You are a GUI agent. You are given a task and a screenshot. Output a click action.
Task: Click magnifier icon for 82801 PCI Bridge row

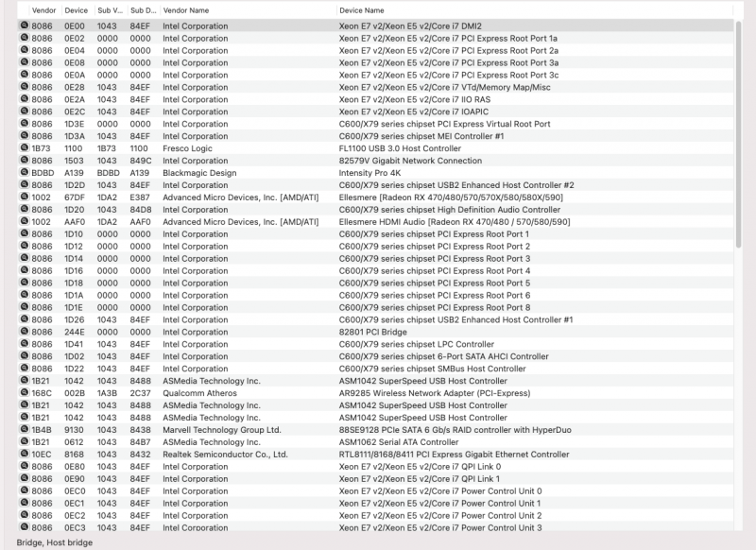tap(25, 332)
